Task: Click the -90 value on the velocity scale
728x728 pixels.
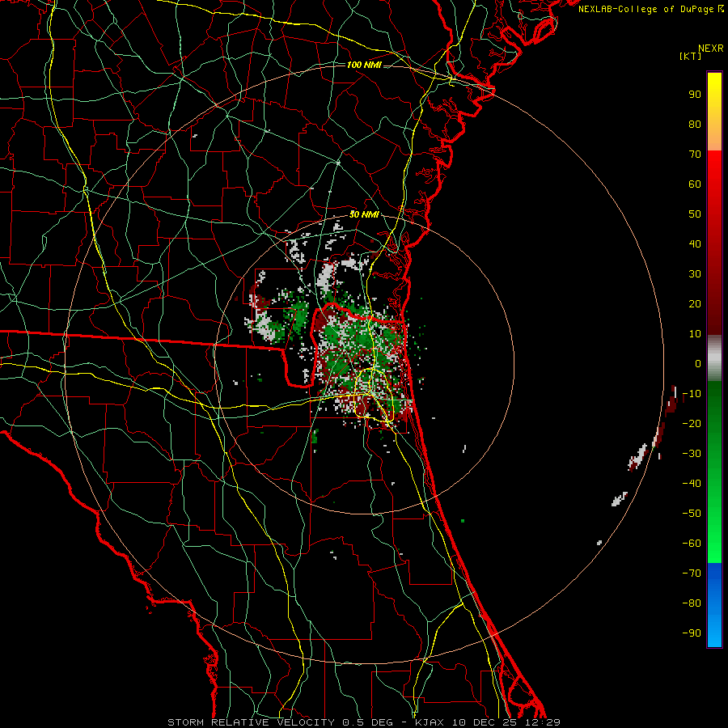Action: tap(692, 633)
